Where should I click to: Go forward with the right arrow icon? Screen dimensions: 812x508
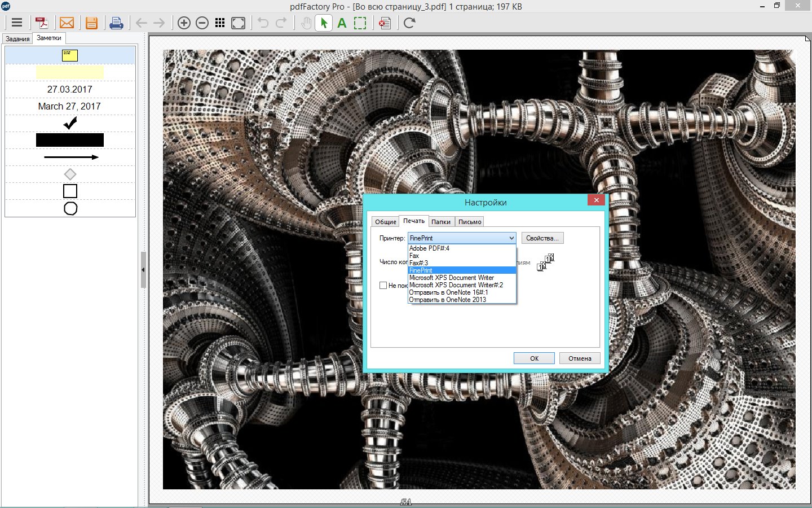159,23
